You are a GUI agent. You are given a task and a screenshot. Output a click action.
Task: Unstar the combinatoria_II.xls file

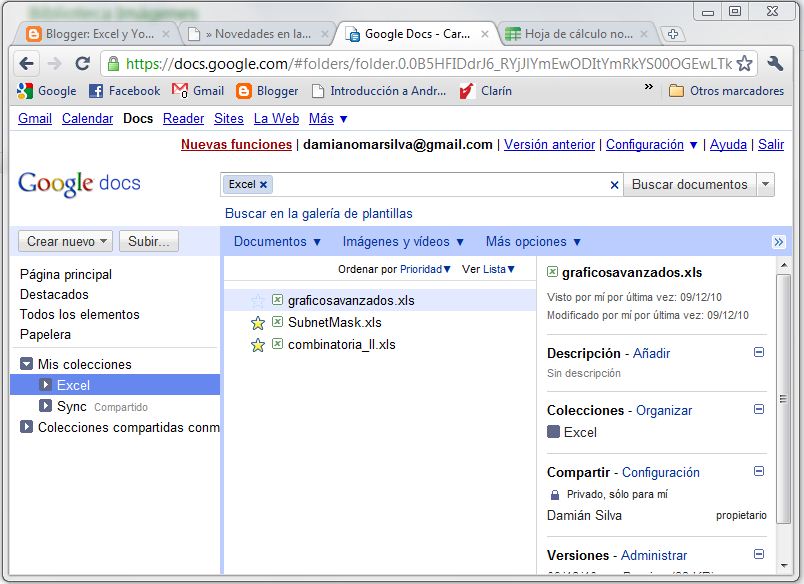pyautogui.click(x=257, y=345)
